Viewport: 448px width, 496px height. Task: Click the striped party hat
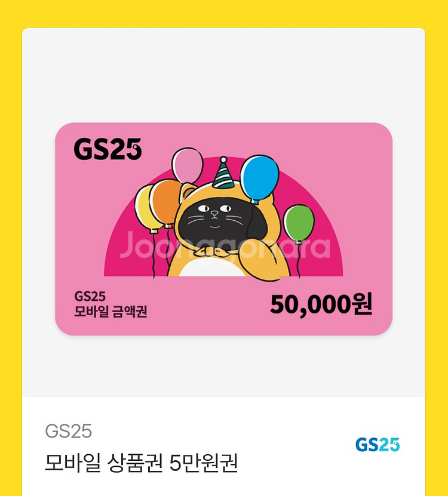[223, 172]
